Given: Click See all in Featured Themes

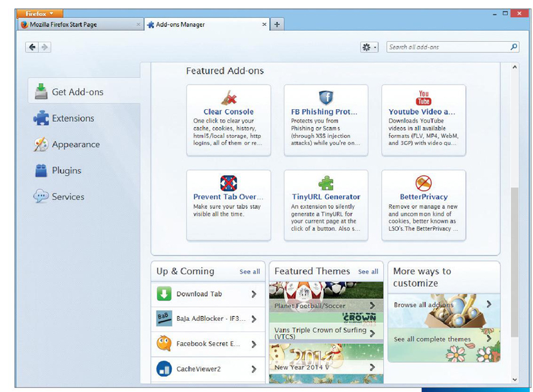Looking at the screenshot, I should point(368,272).
